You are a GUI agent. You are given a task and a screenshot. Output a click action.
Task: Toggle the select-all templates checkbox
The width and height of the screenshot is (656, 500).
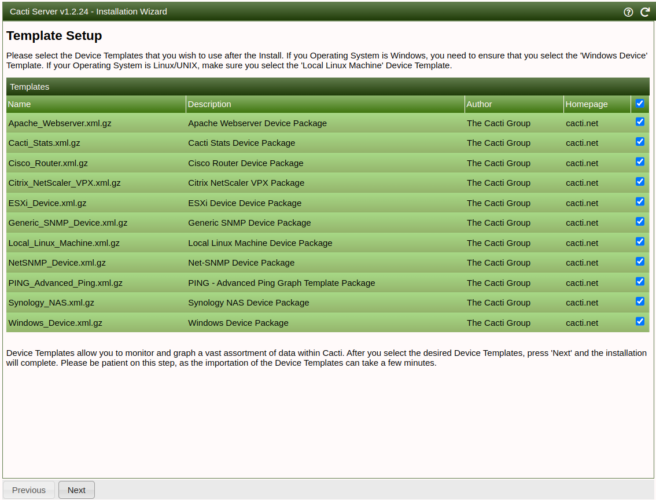click(x=640, y=103)
